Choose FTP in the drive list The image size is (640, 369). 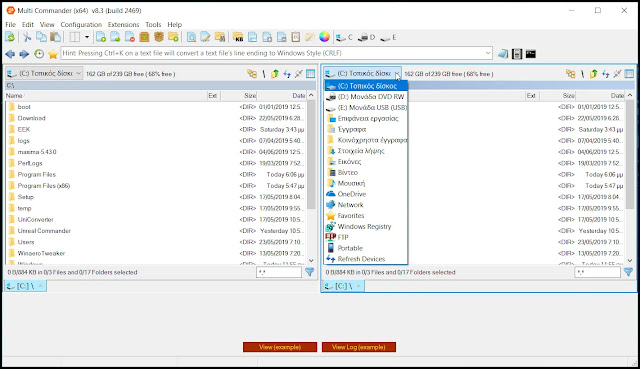(x=366, y=237)
